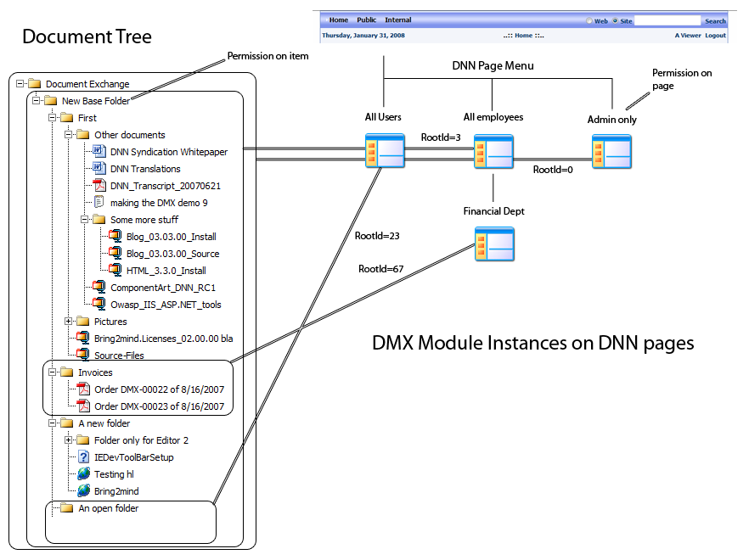Click the globe icon beside Bring2mind
Image resolution: width=749 pixels, height=560 pixels.
(83, 491)
